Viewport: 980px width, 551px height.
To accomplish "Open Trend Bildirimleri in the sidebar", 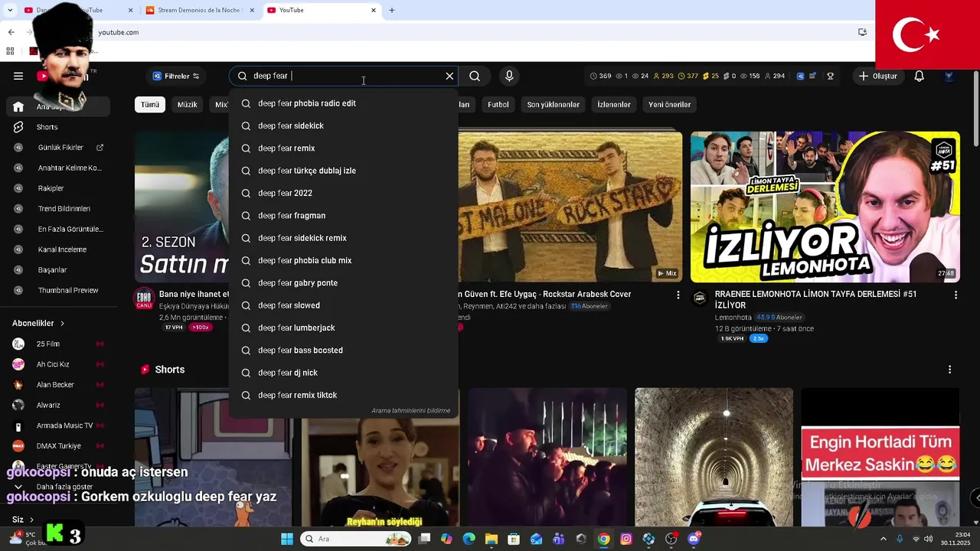I will (x=64, y=209).
